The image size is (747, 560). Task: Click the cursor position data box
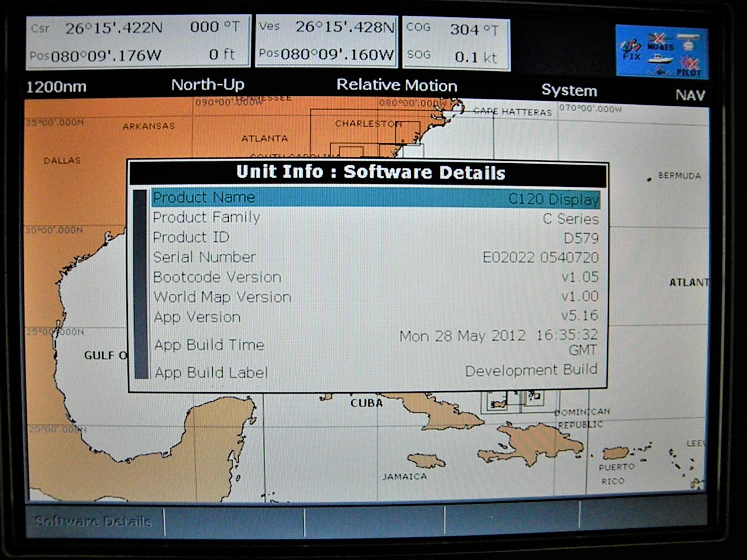pos(139,41)
